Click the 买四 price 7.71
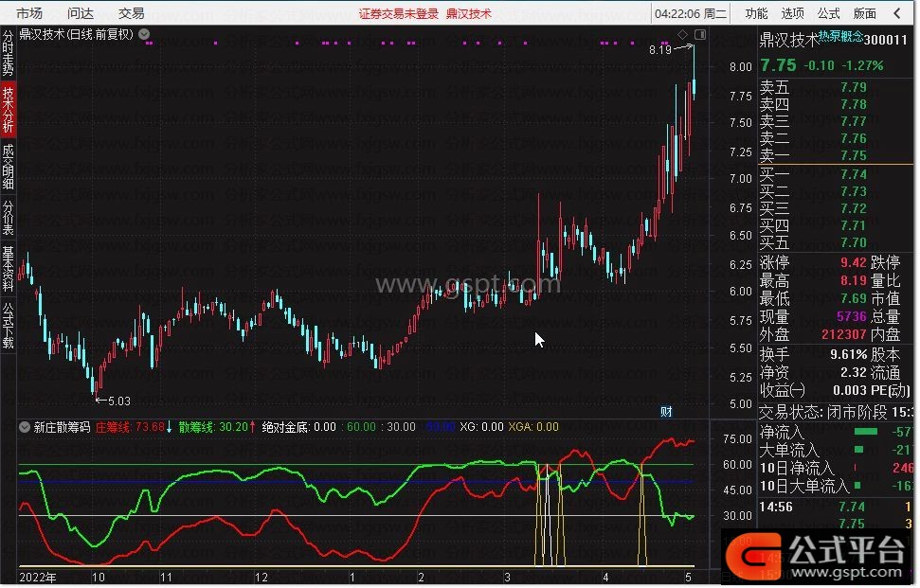 853,225
